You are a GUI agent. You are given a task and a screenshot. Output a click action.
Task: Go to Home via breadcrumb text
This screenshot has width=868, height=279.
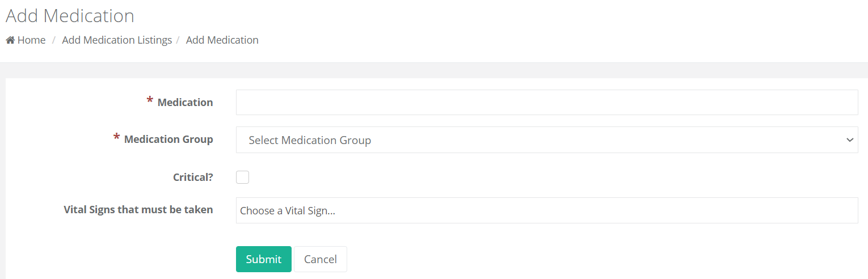tap(31, 40)
